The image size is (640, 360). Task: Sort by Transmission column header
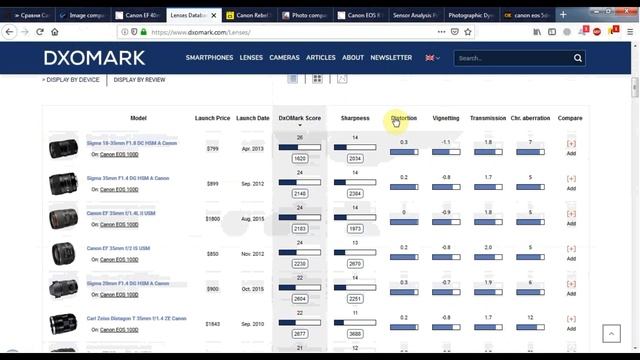point(488,118)
